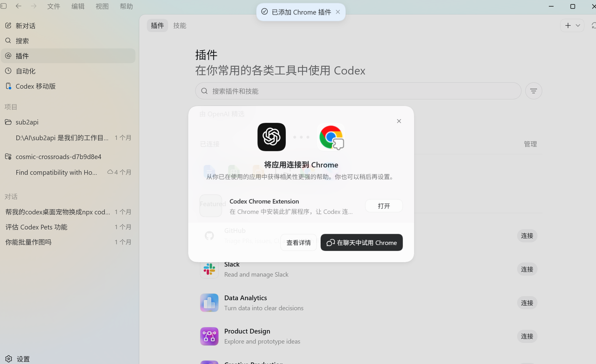Click the Product Design plugin icon
The width and height of the screenshot is (596, 364).
[x=209, y=336]
